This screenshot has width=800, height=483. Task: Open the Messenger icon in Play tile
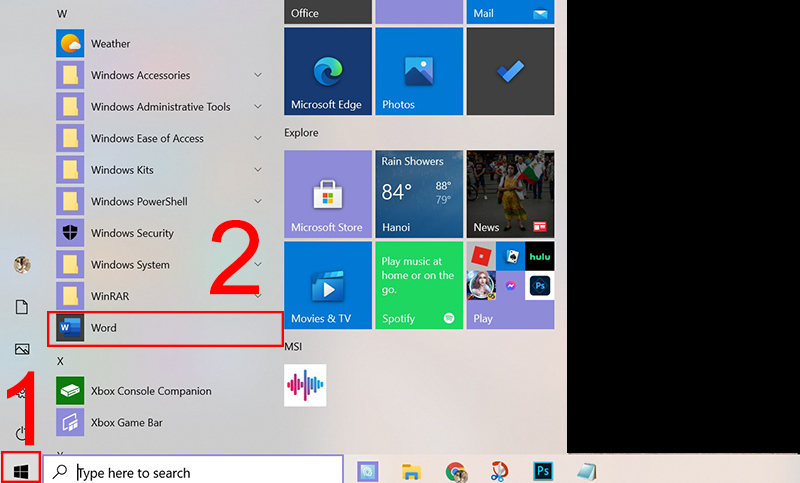tap(510, 286)
